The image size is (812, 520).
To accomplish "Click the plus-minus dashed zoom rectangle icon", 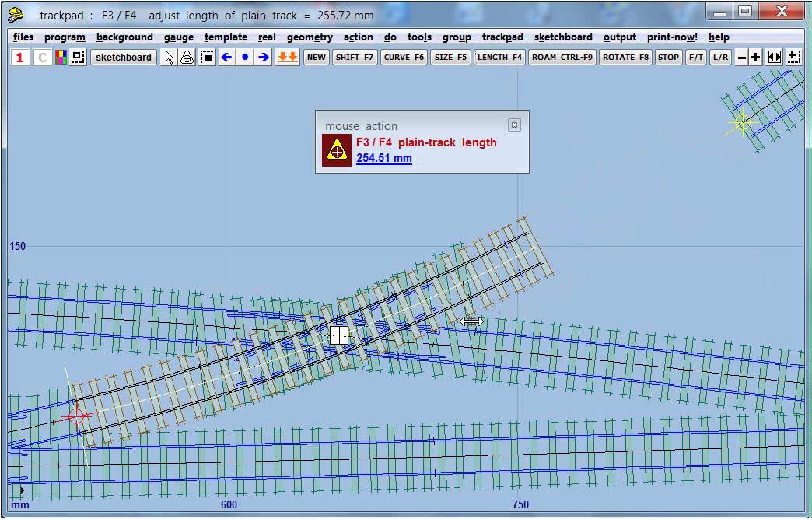I will [x=793, y=57].
